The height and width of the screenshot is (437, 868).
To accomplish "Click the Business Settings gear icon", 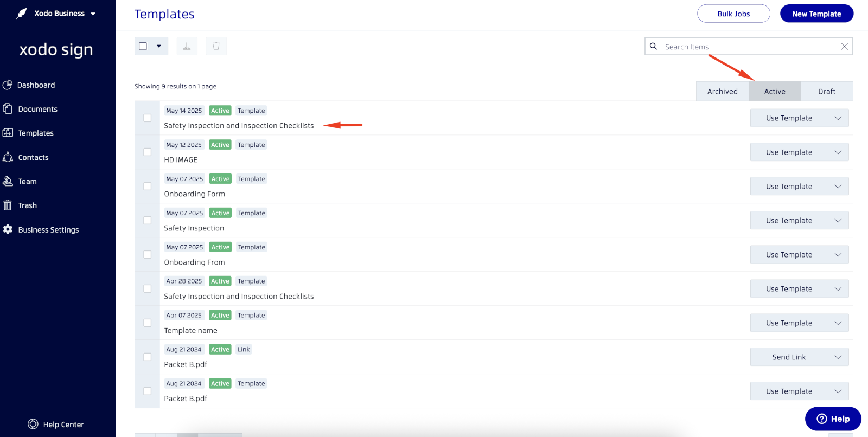I will point(8,229).
